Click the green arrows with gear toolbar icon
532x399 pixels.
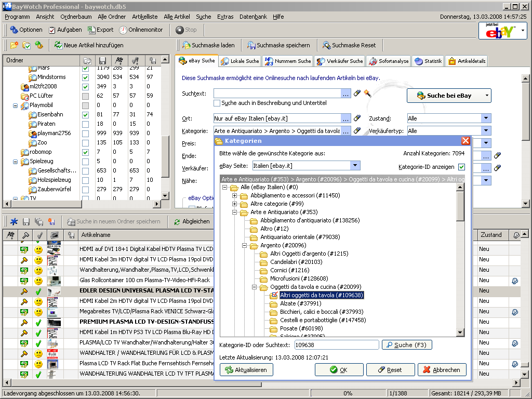point(39,45)
